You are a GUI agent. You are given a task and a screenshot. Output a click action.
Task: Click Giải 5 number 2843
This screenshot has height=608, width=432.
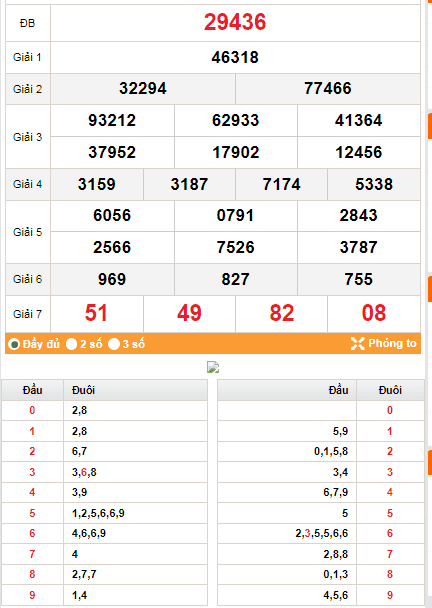pos(359,216)
